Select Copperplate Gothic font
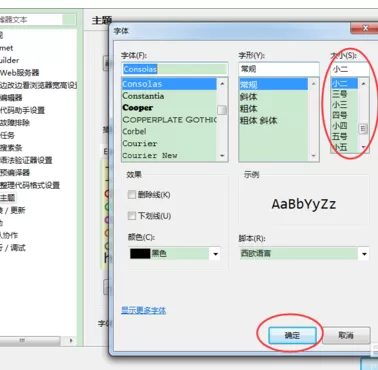 (x=169, y=120)
